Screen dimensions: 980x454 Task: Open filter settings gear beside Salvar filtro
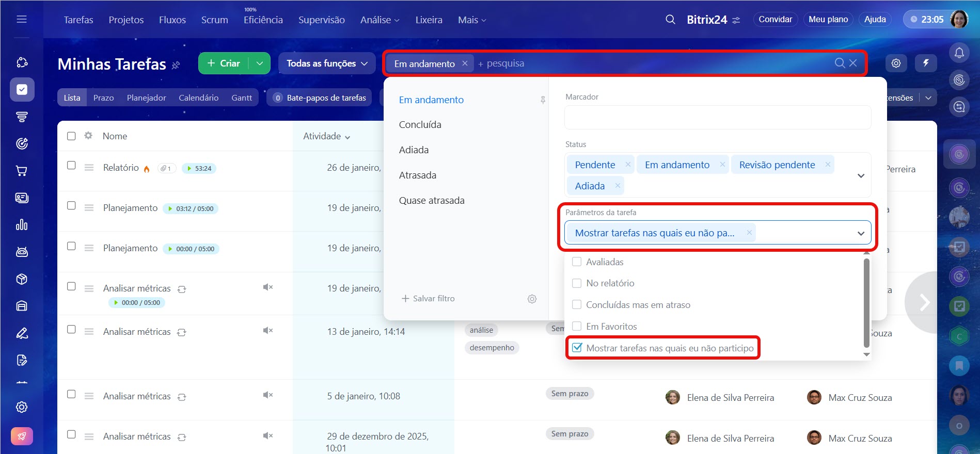pos(532,299)
